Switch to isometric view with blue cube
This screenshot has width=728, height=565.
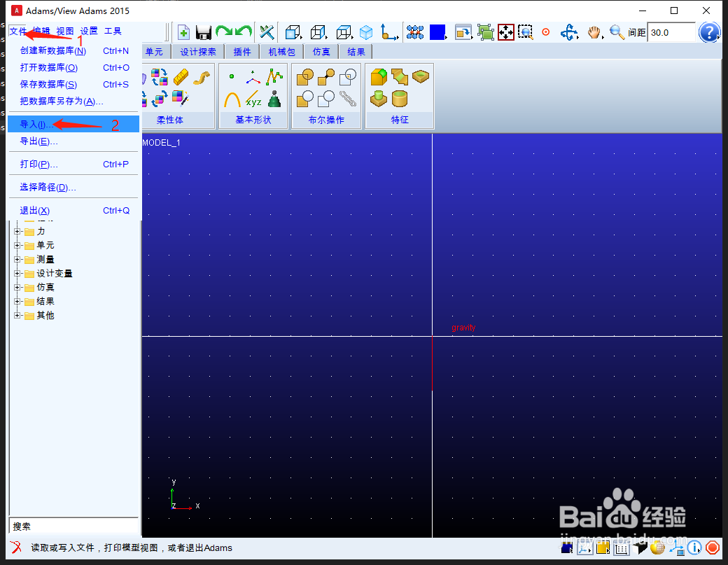(366, 32)
